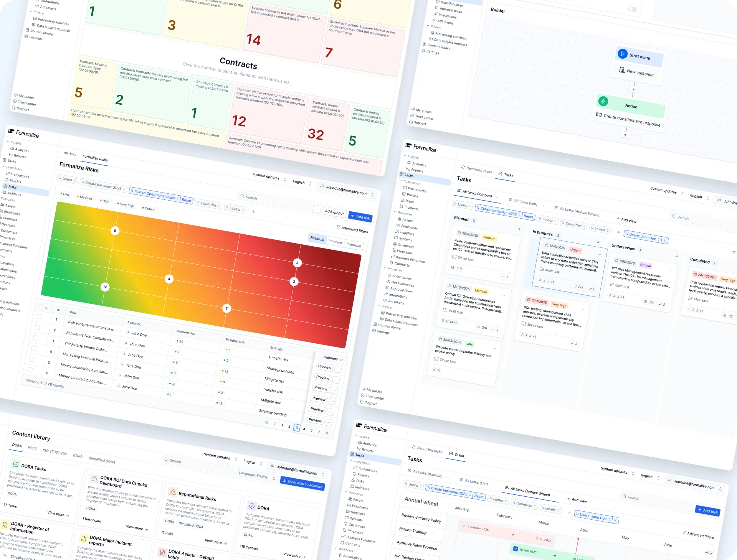
Task: Open Levels filter dropdown in Kanban window
Action: point(600,229)
